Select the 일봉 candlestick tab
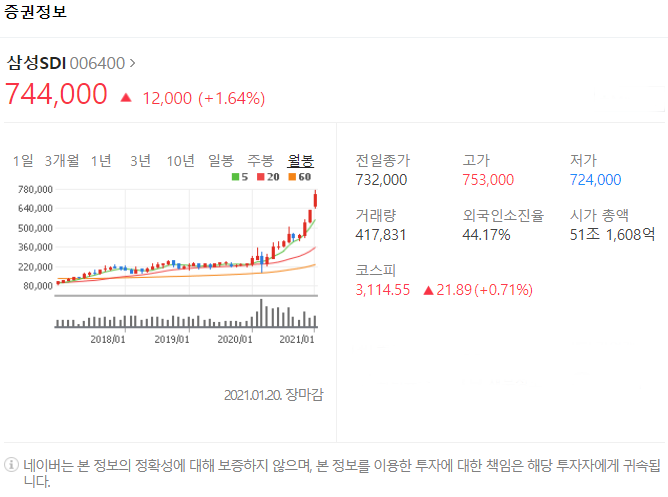Viewport: 668px width, 497px height. pyautogui.click(x=221, y=161)
